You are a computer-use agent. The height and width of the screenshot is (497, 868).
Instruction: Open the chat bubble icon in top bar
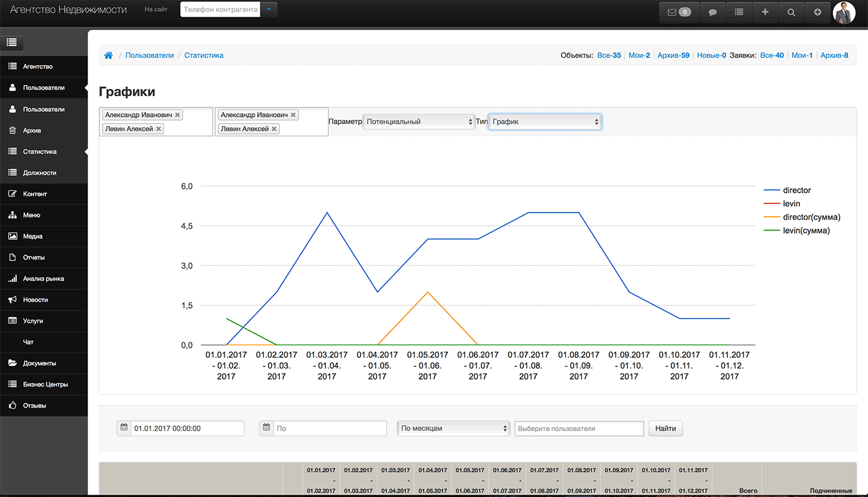pyautogui.click(x=713, y=12)
